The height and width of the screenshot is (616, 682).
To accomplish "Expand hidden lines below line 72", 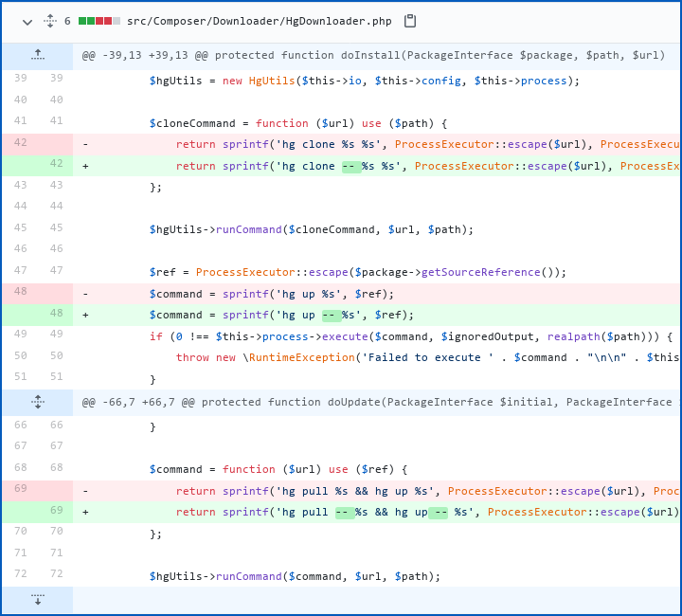I will coord(37,599).
